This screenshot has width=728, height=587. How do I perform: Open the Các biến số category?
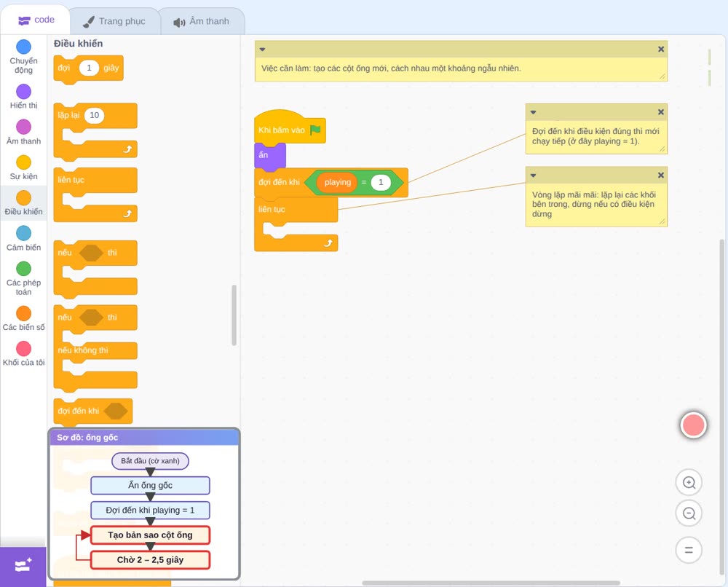[x=23, y=318]
